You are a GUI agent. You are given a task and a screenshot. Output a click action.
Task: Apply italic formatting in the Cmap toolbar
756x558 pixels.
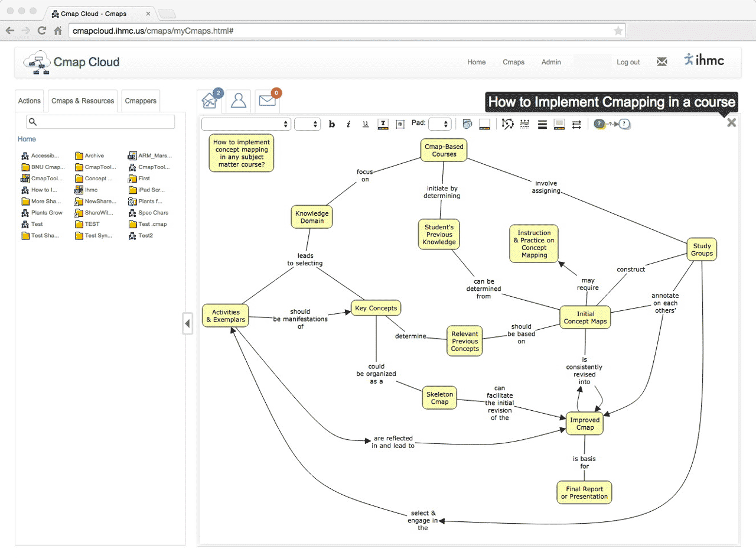coord(349,124)
